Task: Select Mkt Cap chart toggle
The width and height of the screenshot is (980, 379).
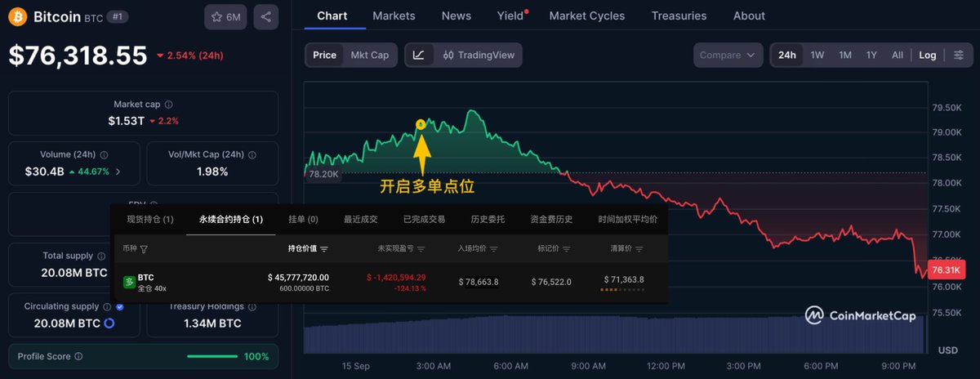Action: point(370,55)
